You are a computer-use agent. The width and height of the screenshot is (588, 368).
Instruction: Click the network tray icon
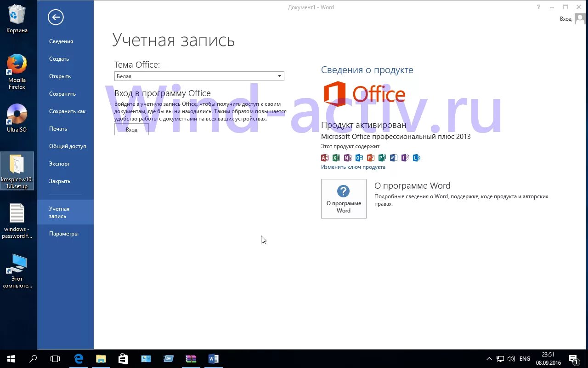tap(500, 359)
